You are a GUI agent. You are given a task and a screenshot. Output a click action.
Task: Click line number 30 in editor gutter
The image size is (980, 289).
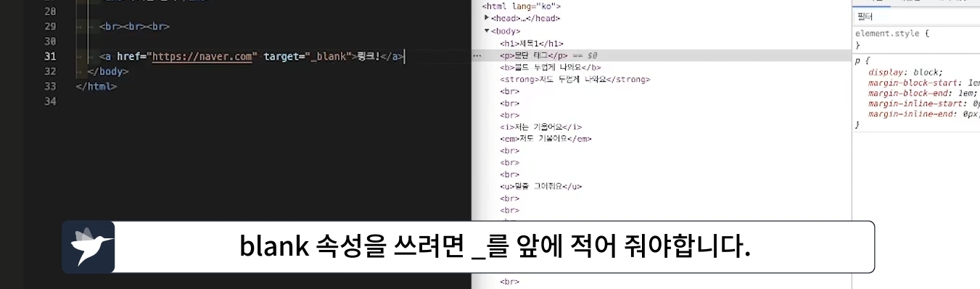tap(50, 42)
